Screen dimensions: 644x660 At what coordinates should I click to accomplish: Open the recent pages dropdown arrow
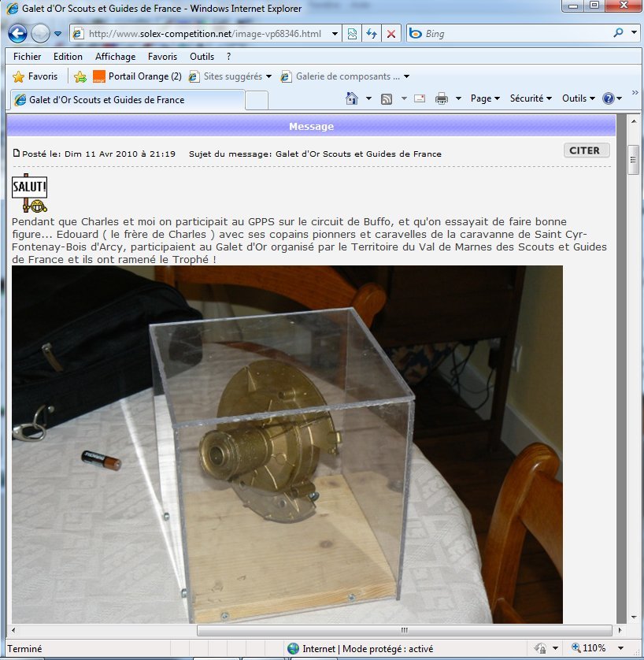(x=57, y=34)
